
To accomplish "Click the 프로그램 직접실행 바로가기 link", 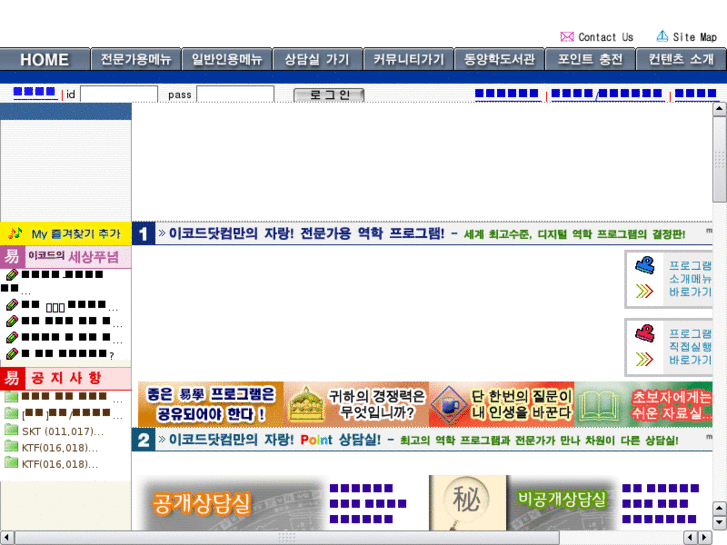I will 690,346.
